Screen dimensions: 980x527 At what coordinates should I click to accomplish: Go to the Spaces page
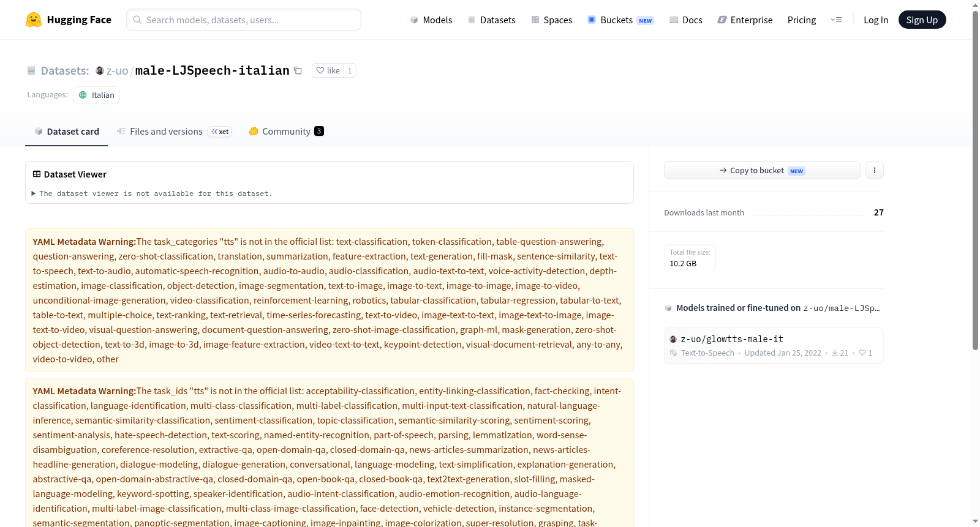point(552,20)
